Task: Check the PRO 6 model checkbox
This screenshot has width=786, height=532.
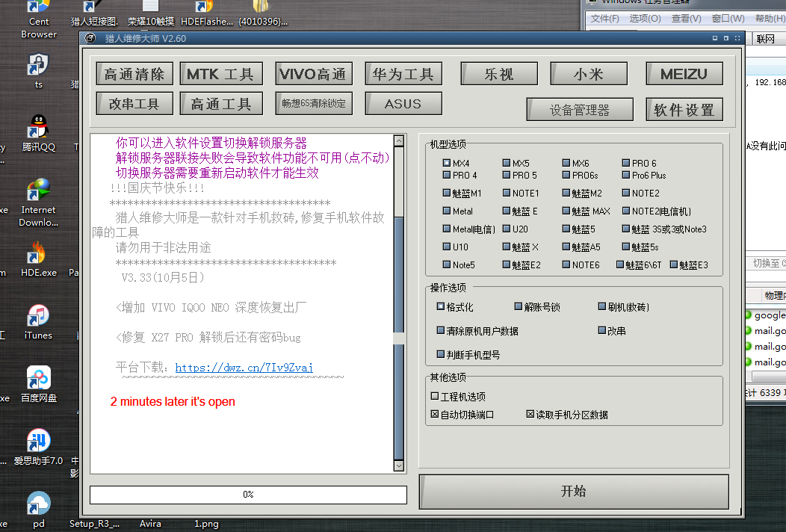Action: pyautogui.click(x=625, y=163)
